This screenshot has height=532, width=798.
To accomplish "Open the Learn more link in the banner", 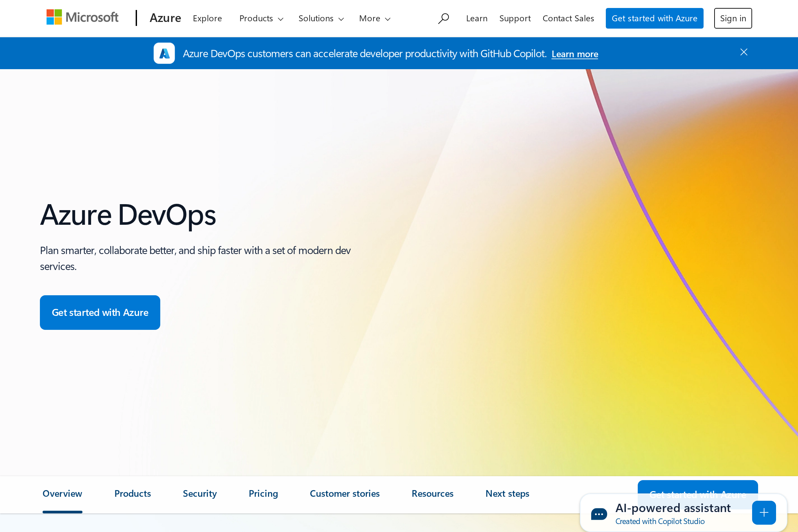I will pos(575,54).
